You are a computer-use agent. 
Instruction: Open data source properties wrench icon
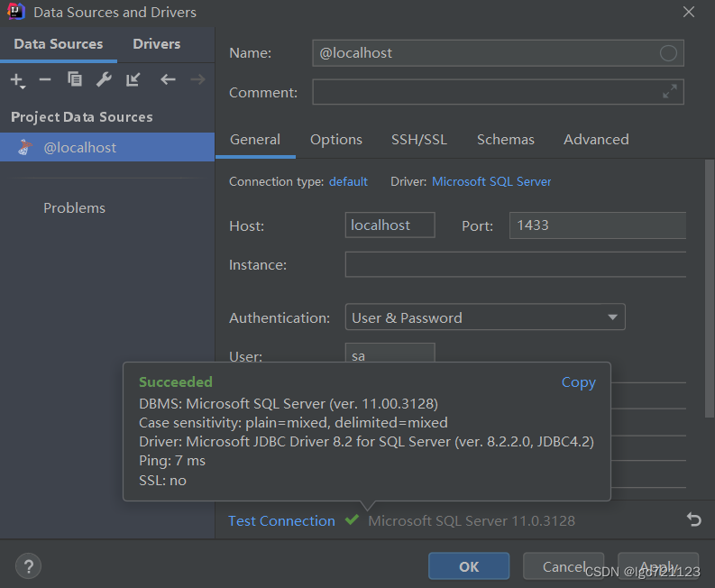pos(104,79)
